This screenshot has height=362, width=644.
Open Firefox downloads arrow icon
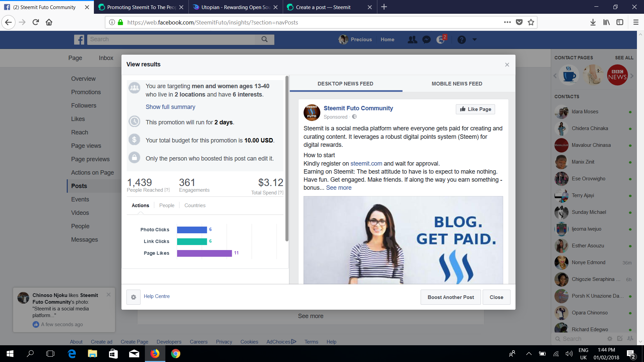click(593, 22)
